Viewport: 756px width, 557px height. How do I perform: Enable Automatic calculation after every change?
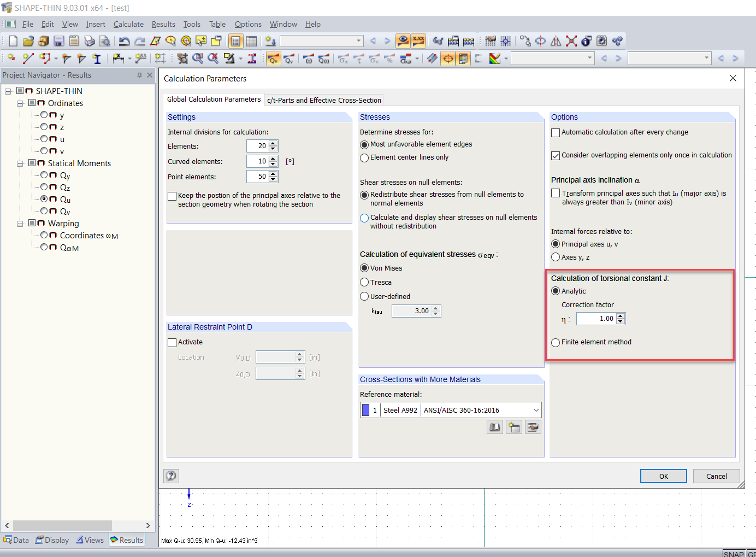(x=556, y=132)
